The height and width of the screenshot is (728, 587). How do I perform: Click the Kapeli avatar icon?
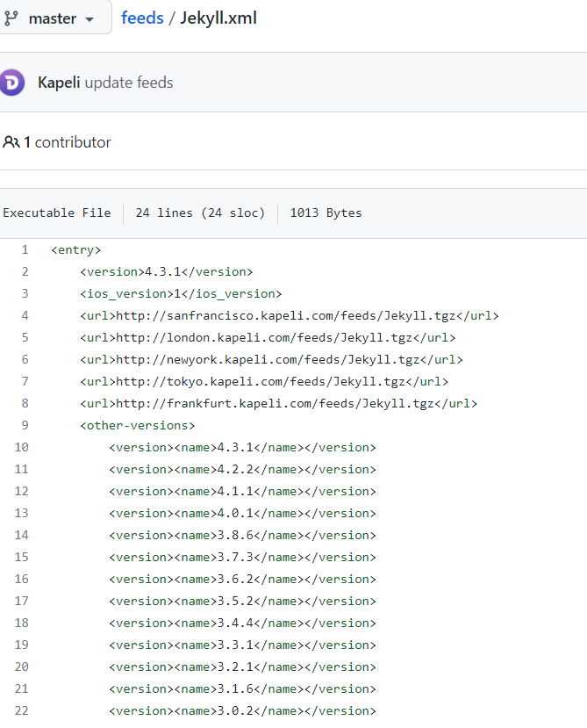point(13,83)
